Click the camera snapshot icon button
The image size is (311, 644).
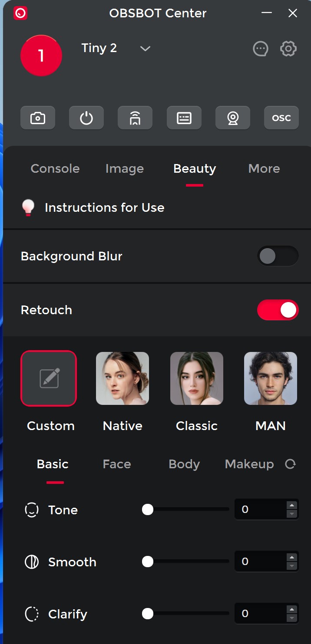click(38, 118)
